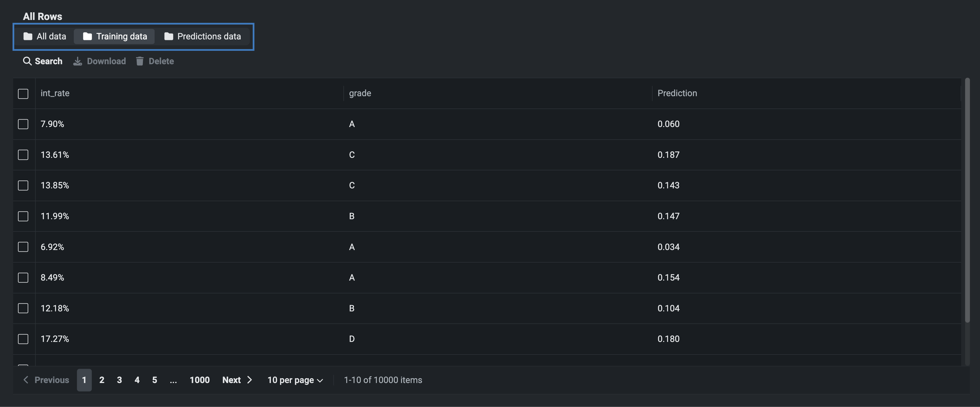Open the 10 per page dropdown

[x=295, y=380]
